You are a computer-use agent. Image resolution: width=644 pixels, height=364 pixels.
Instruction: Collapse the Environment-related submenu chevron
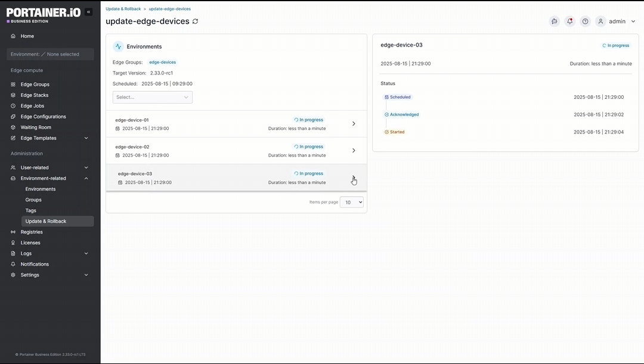86,179
